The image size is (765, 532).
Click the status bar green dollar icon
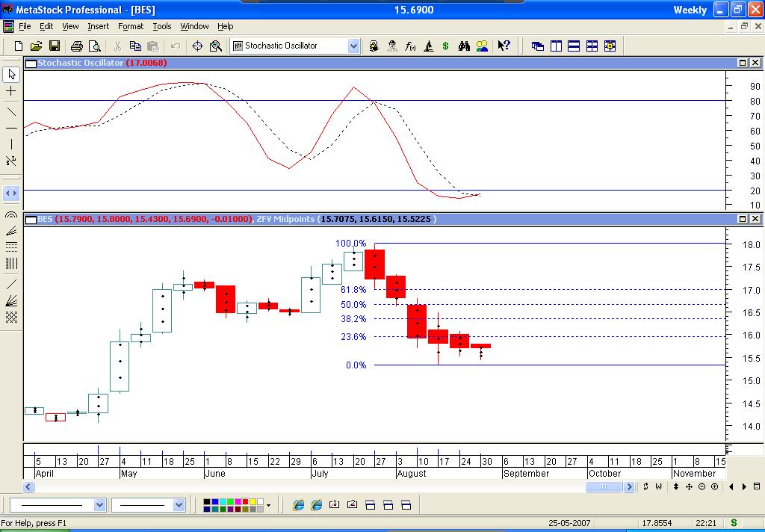tap(734, 523)
